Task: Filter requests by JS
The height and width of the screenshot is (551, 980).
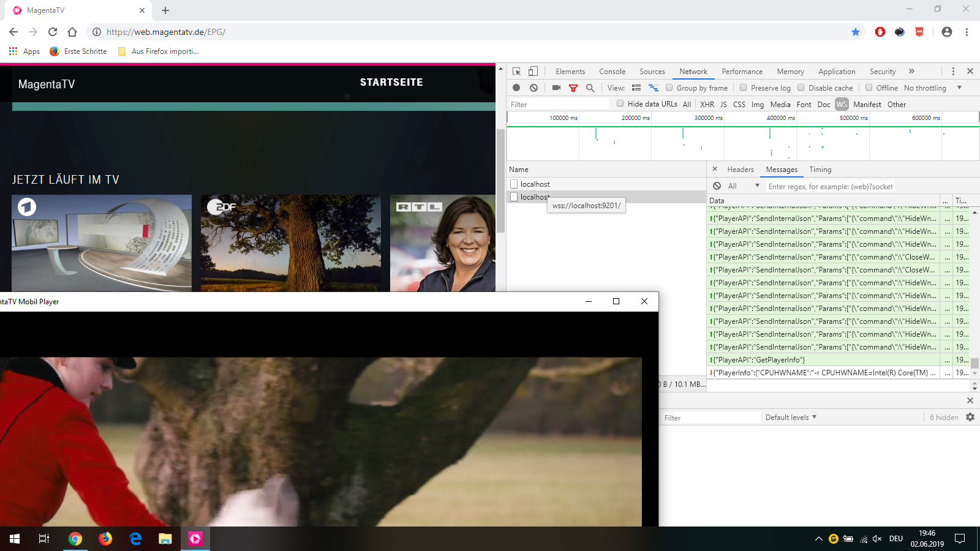Action: coord(723,104)
